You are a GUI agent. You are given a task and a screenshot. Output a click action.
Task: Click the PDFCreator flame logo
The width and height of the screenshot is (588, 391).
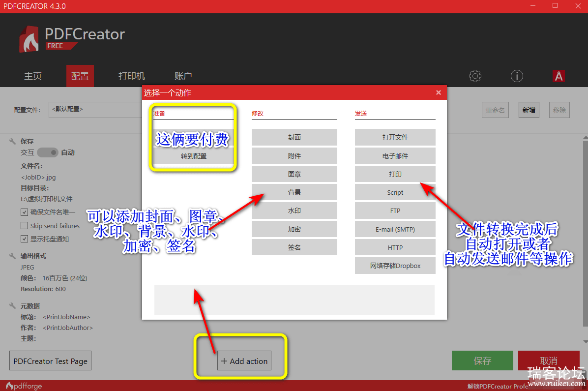[29, 39]
